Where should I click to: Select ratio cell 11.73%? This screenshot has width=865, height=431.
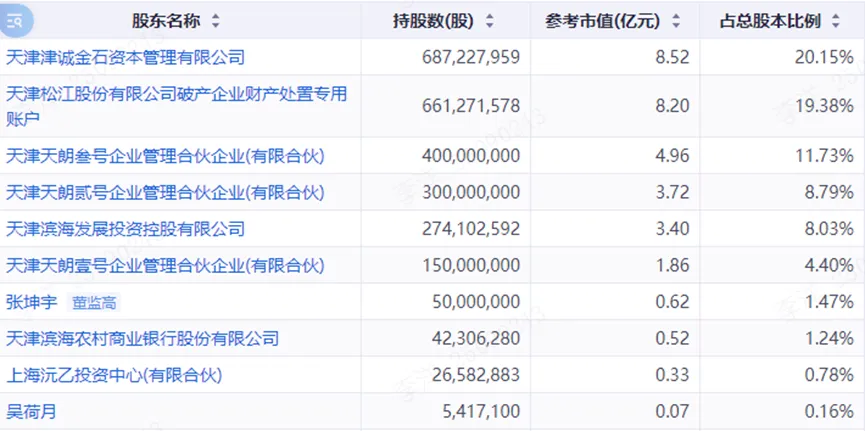pos(824,156)
